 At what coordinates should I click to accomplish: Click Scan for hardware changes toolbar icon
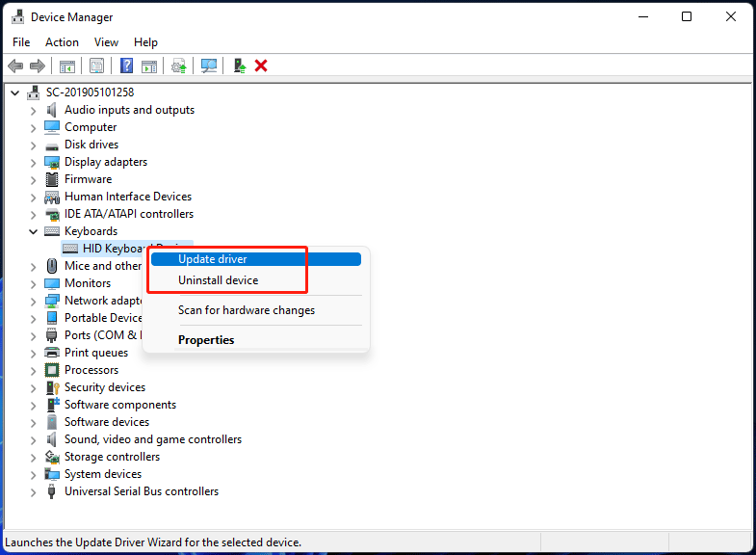pos(208,66)
